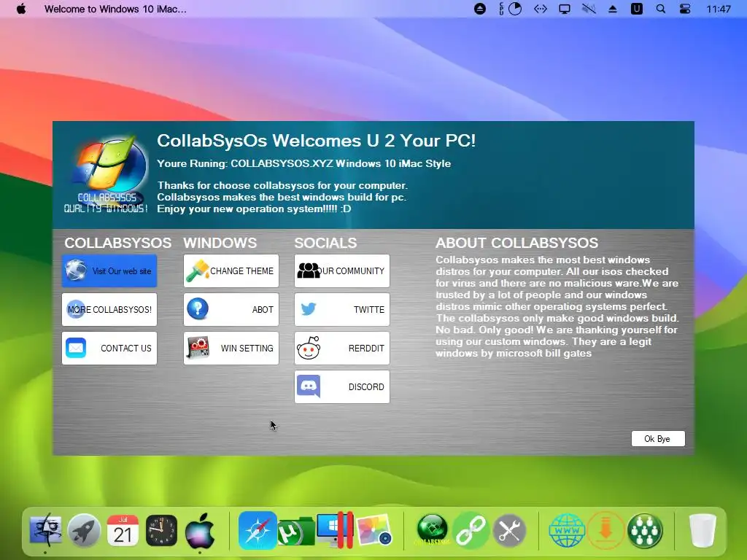Viewport: 747px width, 560px height.
Task: Click the Collabsysos Windows logo in the banner
Action: [107, 174]
